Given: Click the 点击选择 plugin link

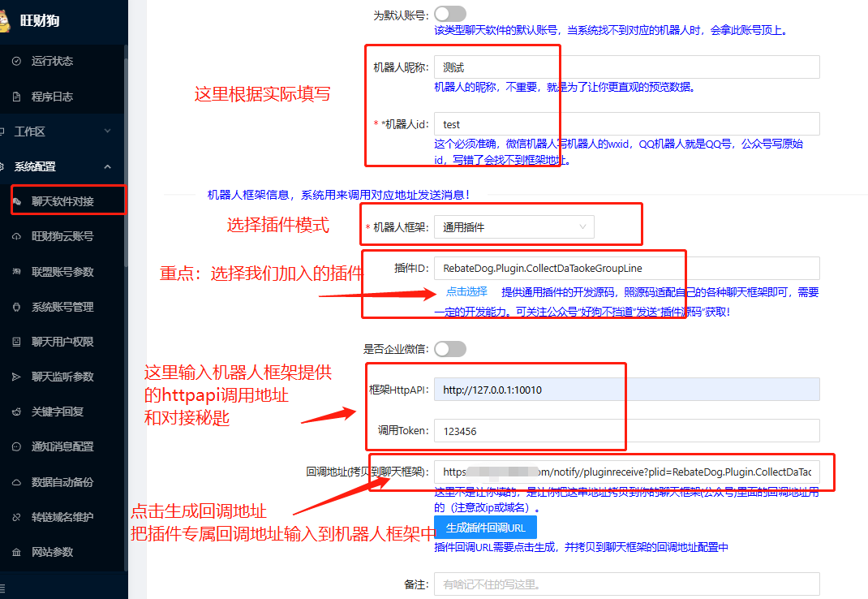Looking at the screenshot, I should point(466,291).
